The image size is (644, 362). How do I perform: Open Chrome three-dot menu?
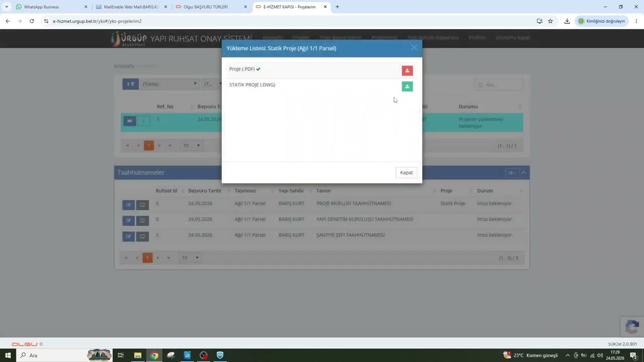636,21
